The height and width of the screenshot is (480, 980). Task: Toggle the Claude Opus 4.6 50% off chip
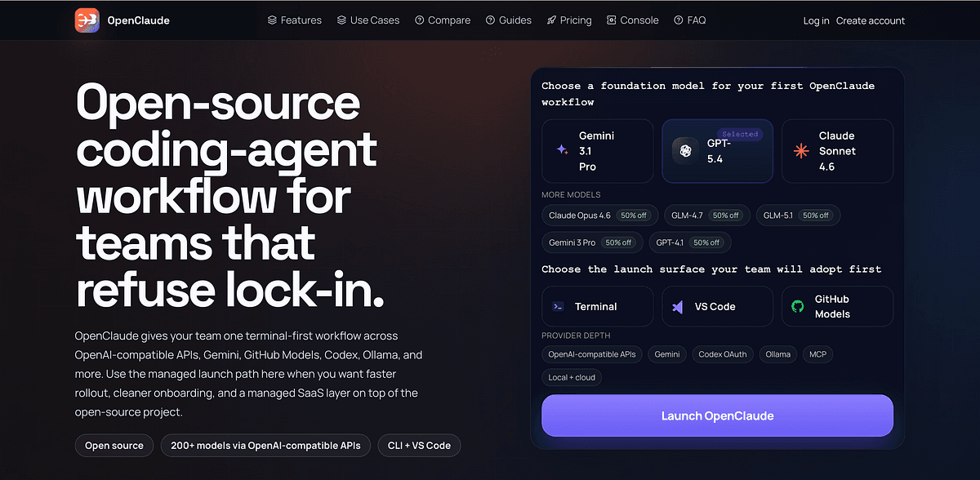click(x=599, y=215)
